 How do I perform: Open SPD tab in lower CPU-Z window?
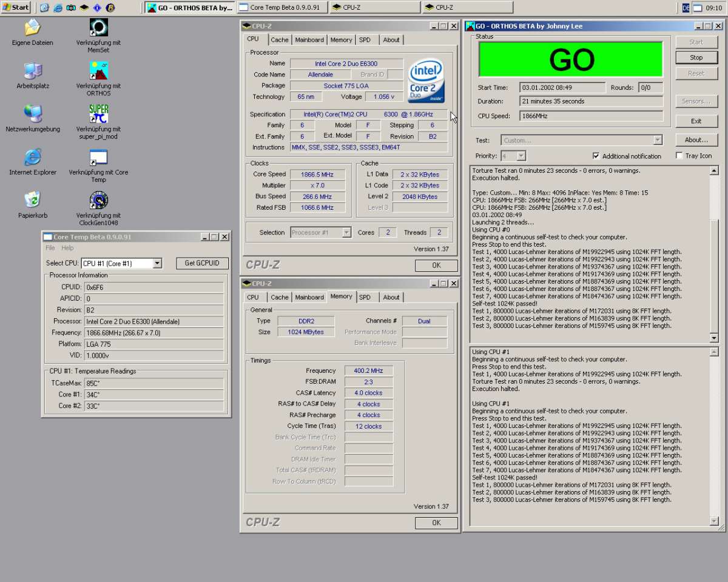coord(365,297)
